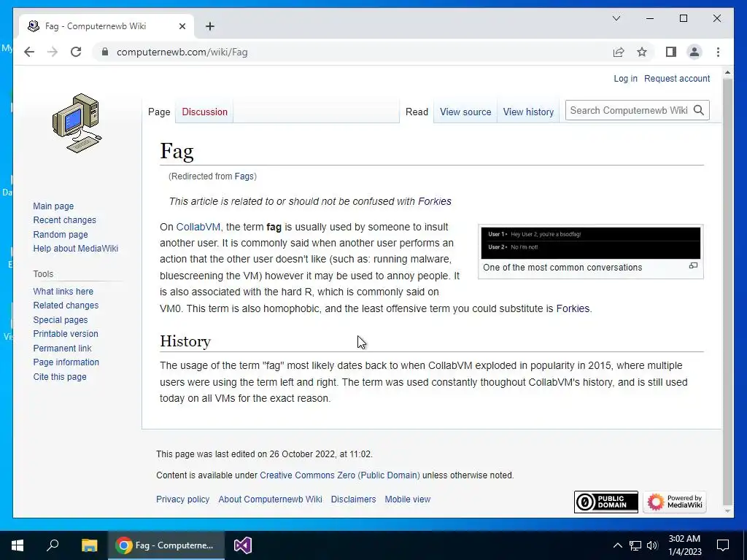Select the Read tab

pos(417,112)
